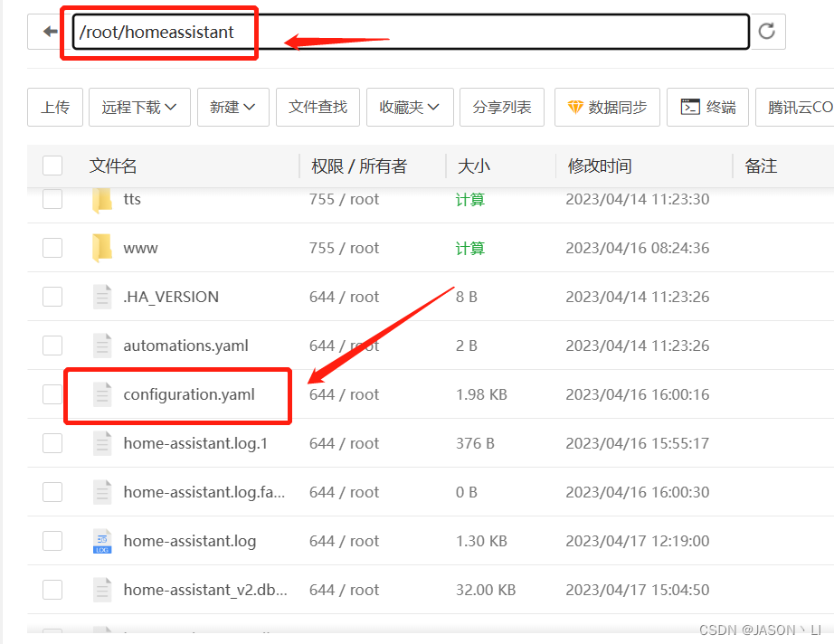
Task: Open the home-assistant.log.fa... file name
Action: (x=204, y=492)
